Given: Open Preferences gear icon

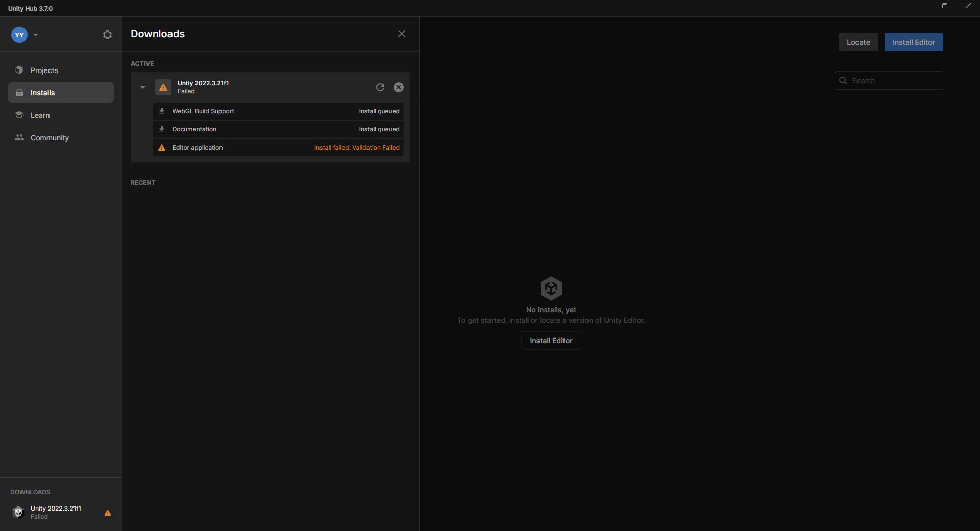Looking at the screenshot, I should (107, 35).
